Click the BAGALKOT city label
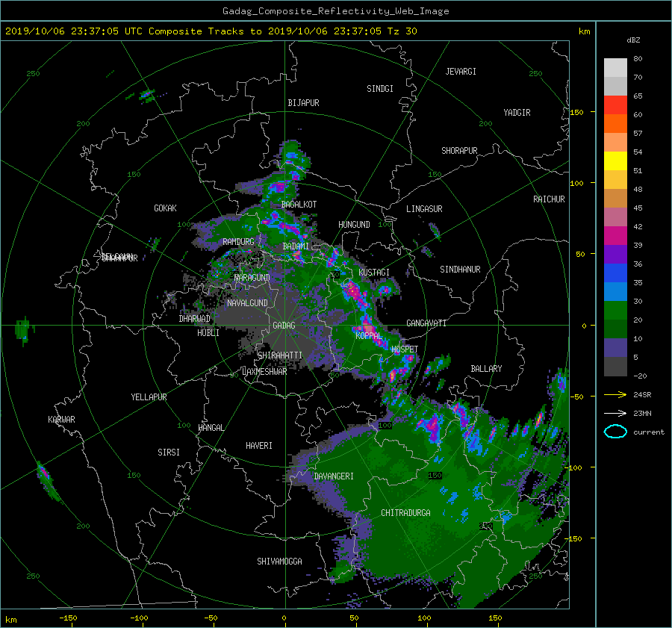 click(x=299, y=205)
